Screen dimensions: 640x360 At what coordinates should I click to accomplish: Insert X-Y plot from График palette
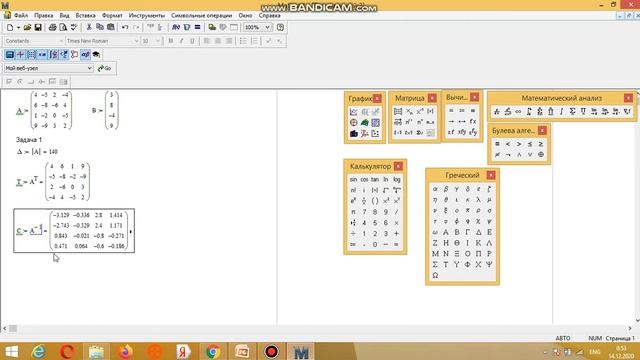point(353,112)
